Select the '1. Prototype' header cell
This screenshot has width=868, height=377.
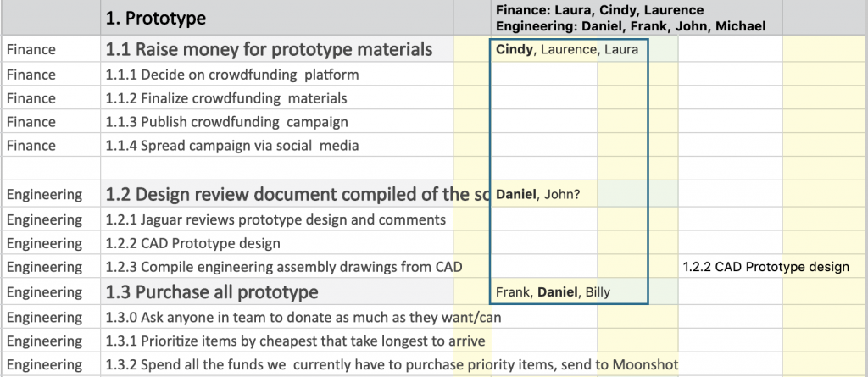tap(277, 18)
